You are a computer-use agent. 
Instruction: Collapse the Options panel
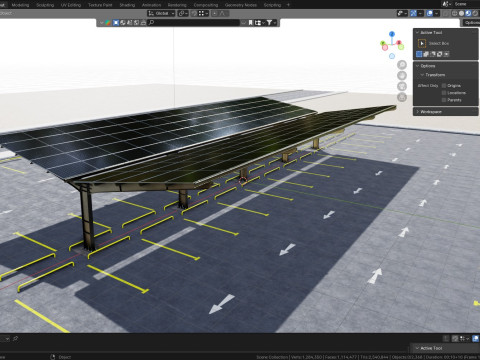click(x=417, y=66)
